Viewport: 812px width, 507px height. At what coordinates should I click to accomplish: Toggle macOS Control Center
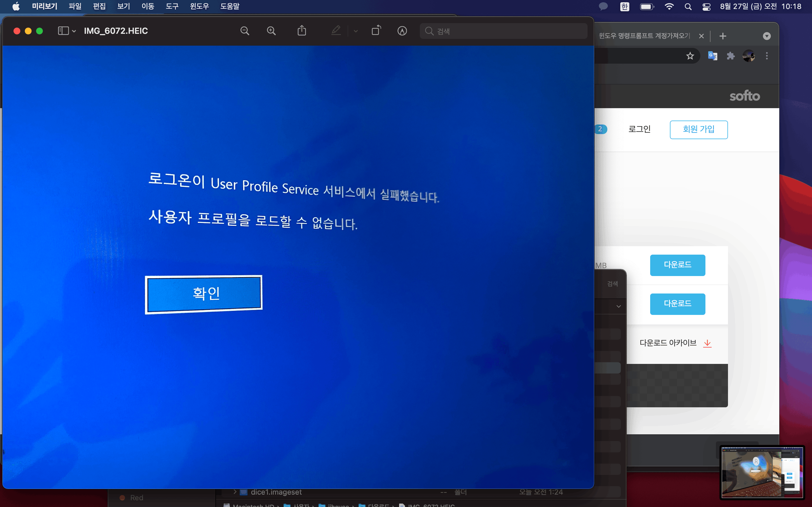[706, 6]
